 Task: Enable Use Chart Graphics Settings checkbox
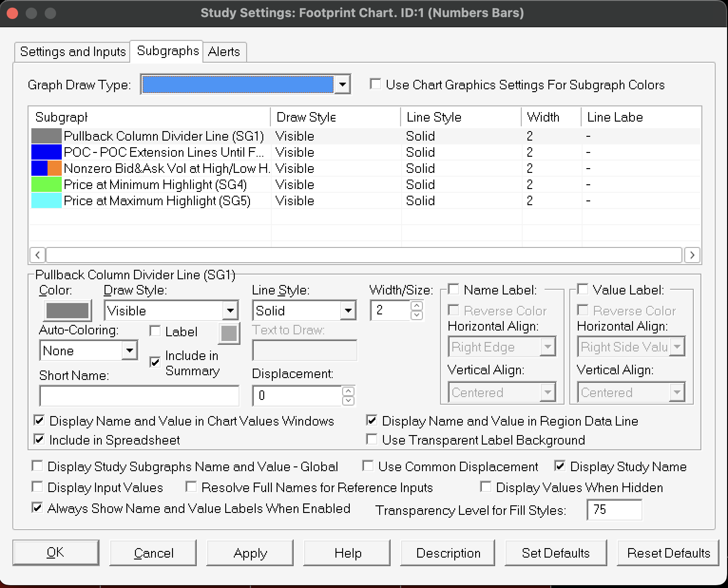point(375,85)
